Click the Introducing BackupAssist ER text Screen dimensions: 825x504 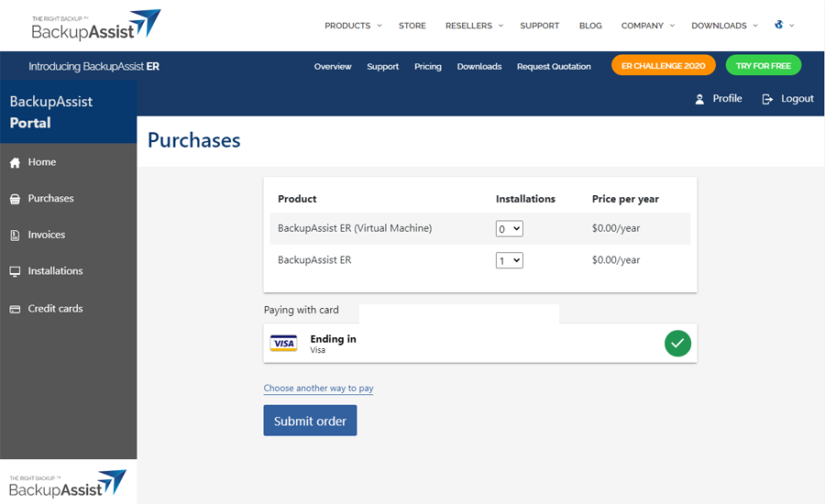coord(93,66)
